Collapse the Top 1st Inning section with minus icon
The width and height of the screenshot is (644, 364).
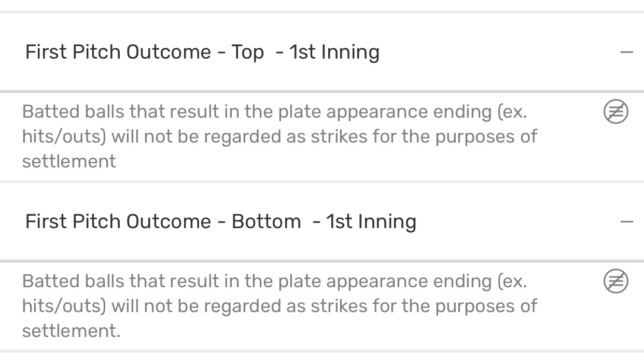(626, 52)
